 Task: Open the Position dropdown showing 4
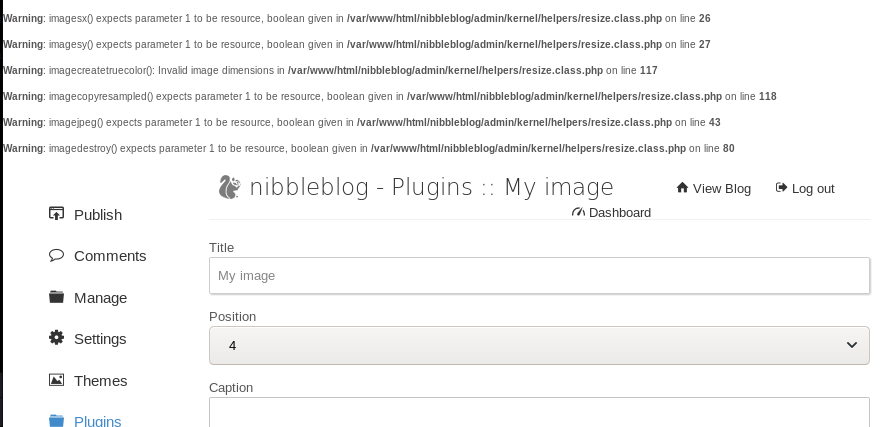(x=539, y=345)
